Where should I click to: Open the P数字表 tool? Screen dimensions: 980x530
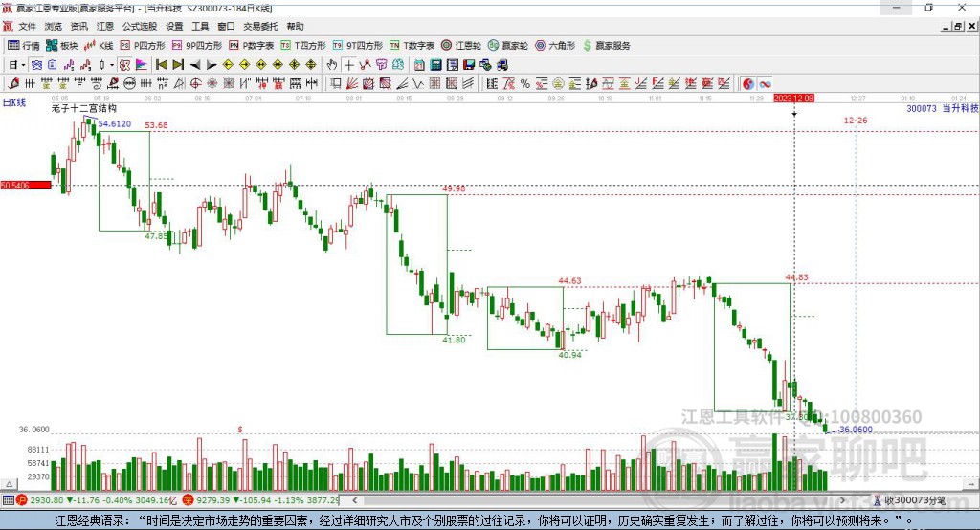tap(252, 46)
